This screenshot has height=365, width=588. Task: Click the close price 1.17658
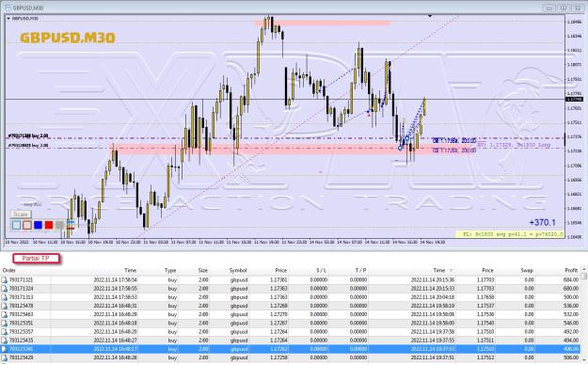tap(485, 297)
